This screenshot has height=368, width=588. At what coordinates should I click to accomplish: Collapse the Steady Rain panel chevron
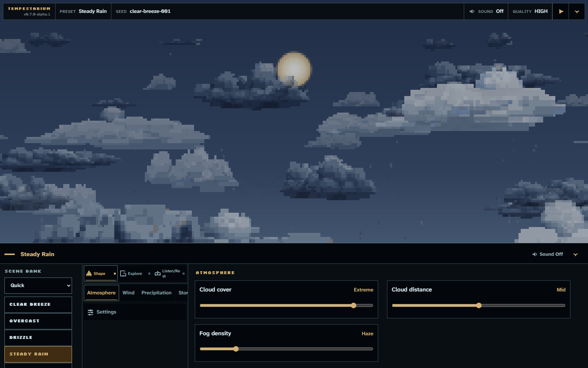[x=576, y=254]
